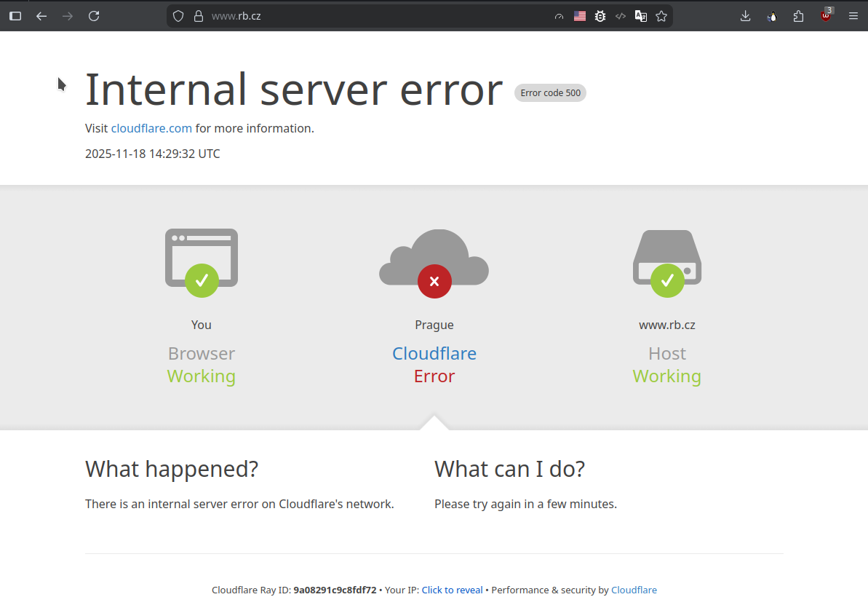Click the padlock site security icon

[199, 16]
